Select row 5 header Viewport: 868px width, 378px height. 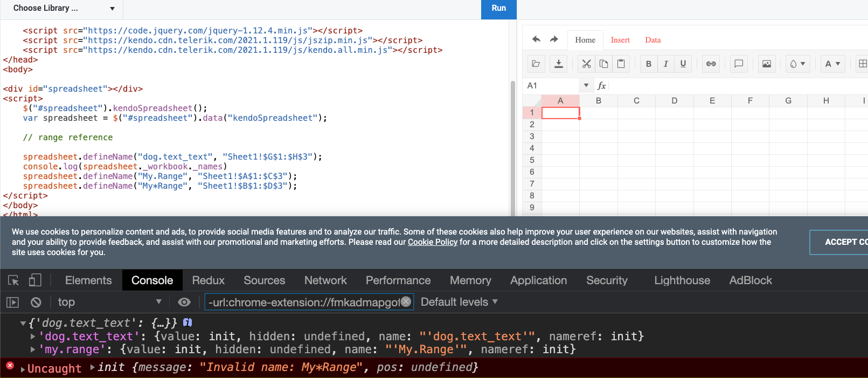532,160
